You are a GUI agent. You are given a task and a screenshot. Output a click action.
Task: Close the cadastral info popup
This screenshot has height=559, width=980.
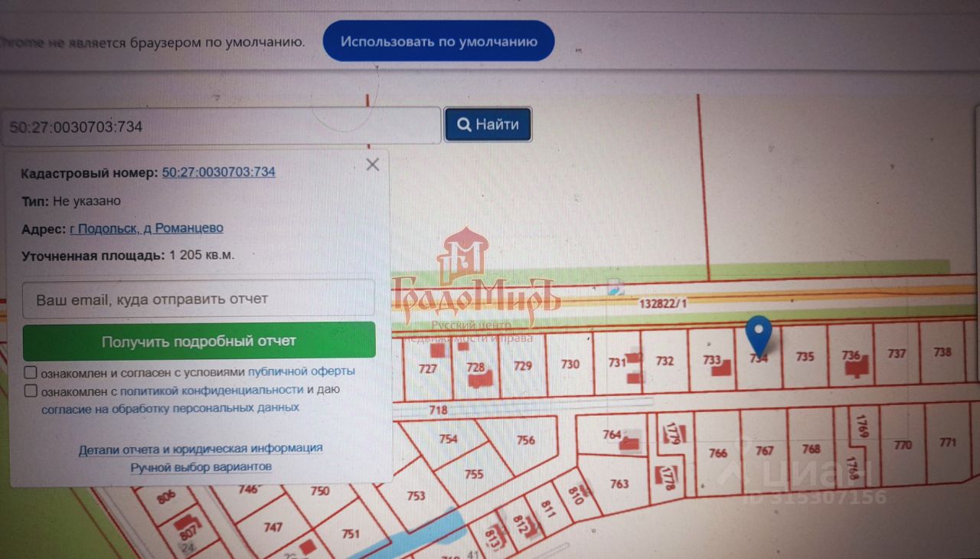point(372,164)
